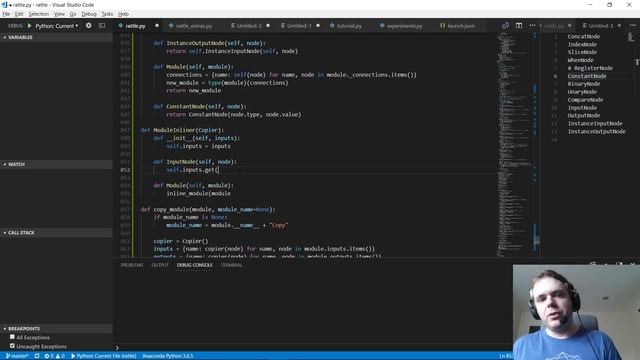Click the split editor icon
This screenshot has height=360, width=640.
point(519,26)
